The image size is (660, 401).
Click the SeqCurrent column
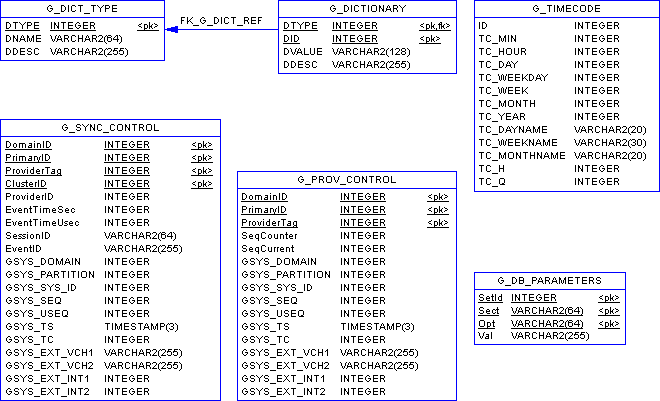tap(268, 249)
